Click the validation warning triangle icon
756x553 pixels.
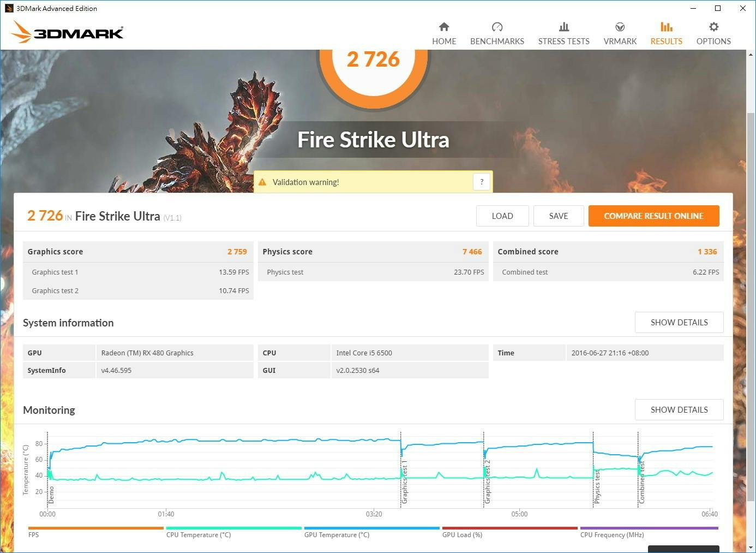(262, 182)
